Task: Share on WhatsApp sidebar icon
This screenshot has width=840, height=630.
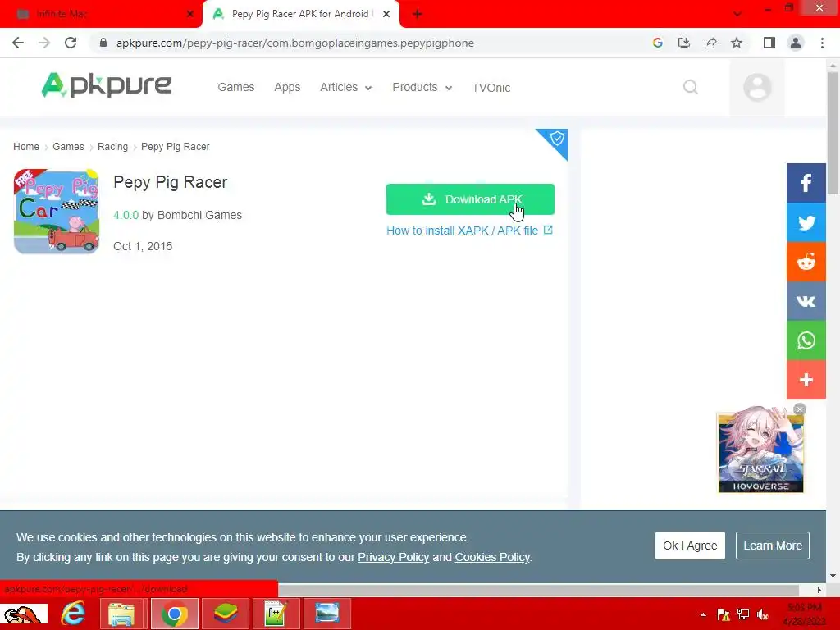Action: coord(806,340)
